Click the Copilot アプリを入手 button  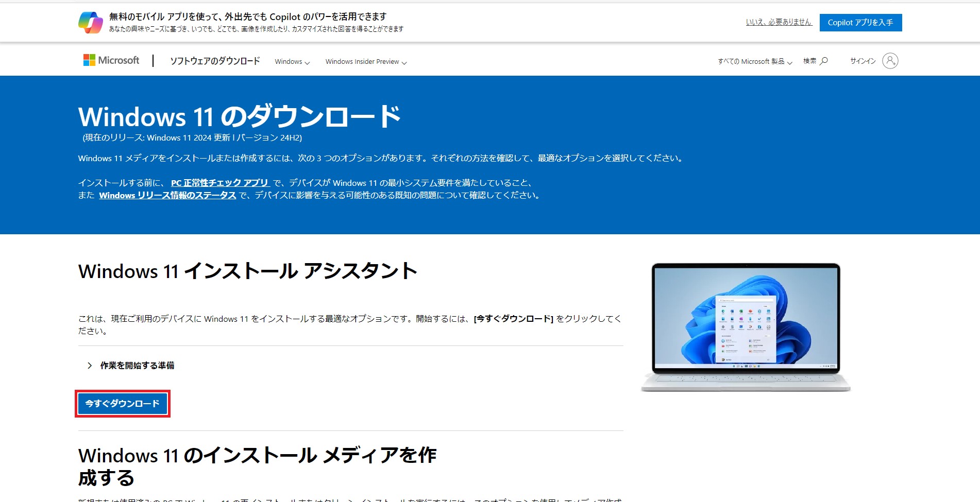click(x=860, y=23)
